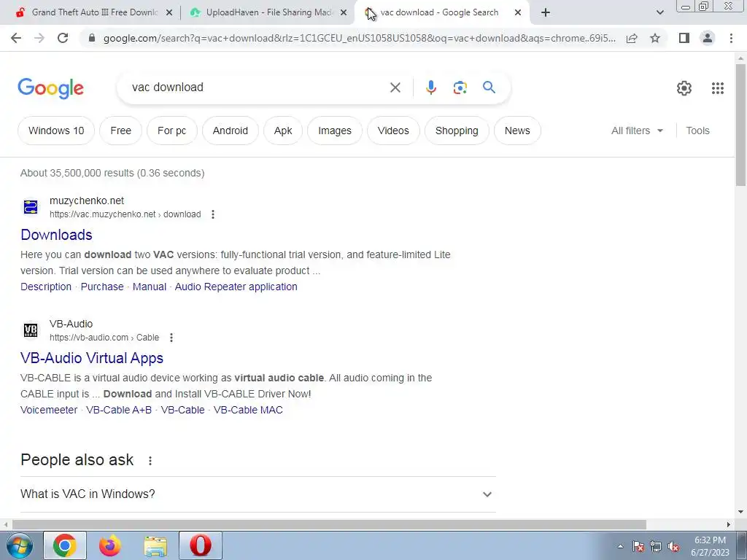
Task: Click the forward navigation arrow
Action: [x=39, y=38]
